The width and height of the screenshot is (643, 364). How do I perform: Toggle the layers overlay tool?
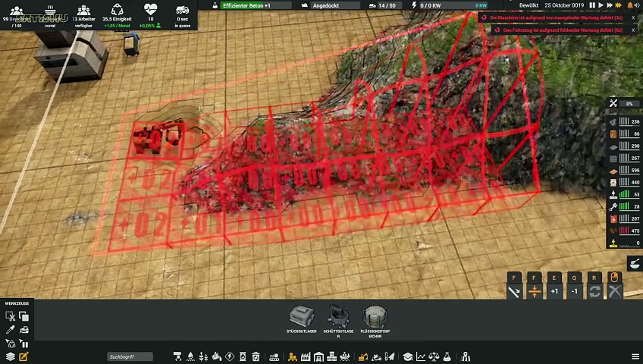(11, 356)
